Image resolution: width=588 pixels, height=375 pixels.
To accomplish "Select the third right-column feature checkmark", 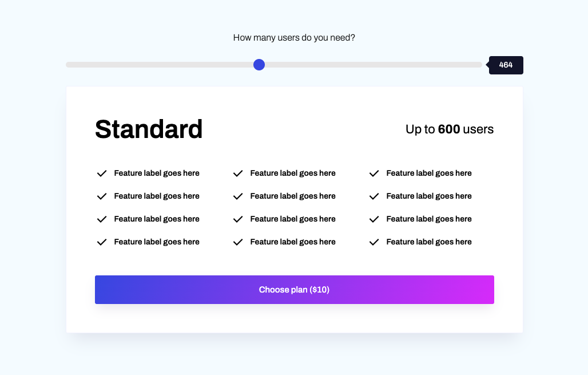I will (374, 219).
